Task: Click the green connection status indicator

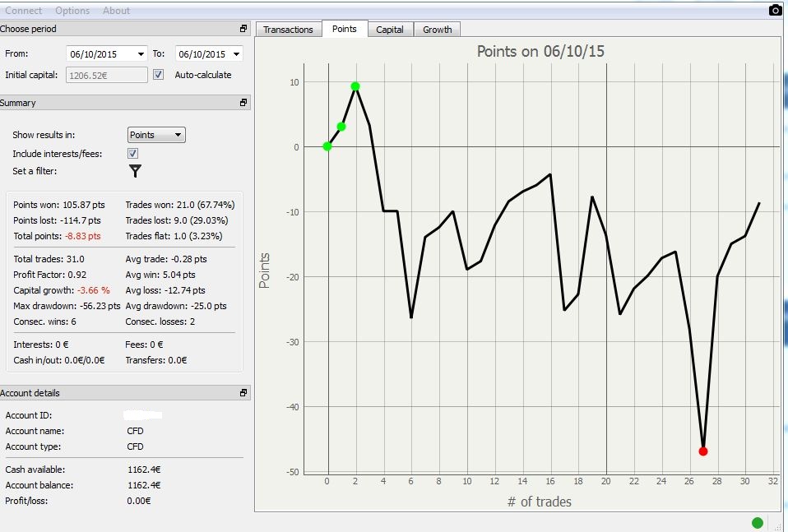Action: pyautogui.click(x=758, y=522)
